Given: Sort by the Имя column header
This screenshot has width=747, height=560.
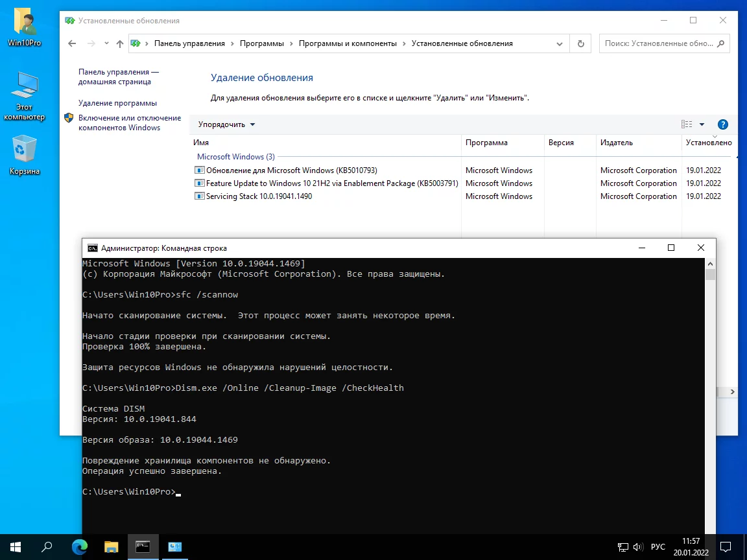Looking at the screenshot, I should click(200, 143).
